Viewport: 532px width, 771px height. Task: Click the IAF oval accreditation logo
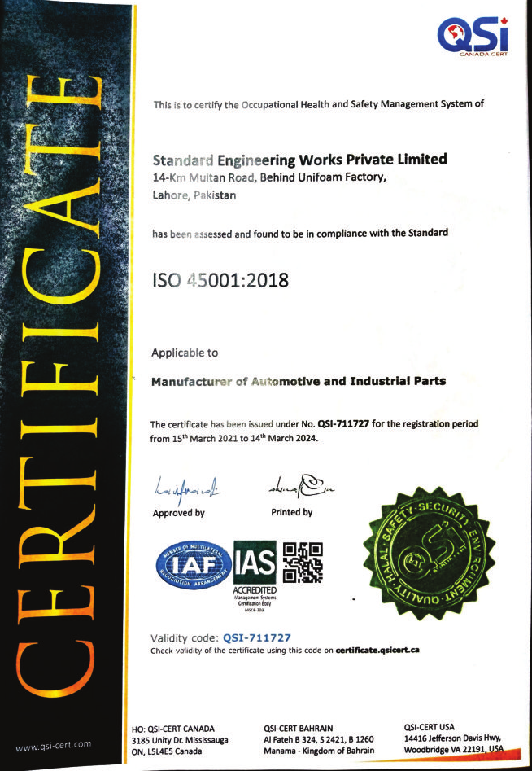193,563
